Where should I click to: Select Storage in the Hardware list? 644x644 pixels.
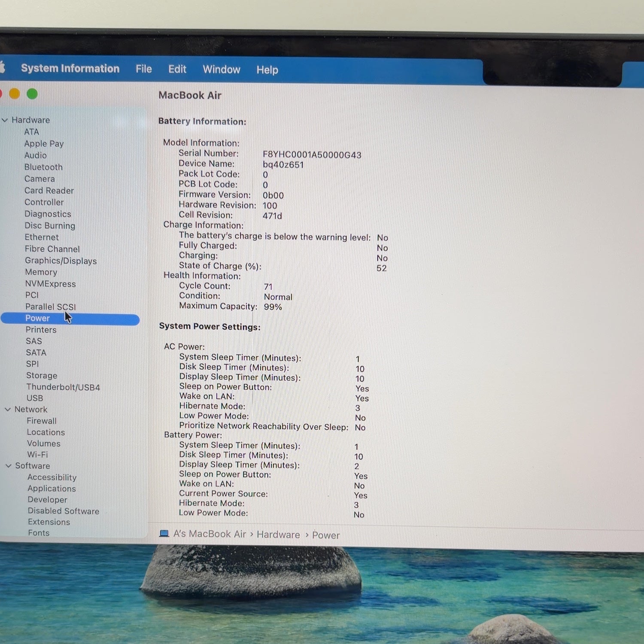(42, 376)
